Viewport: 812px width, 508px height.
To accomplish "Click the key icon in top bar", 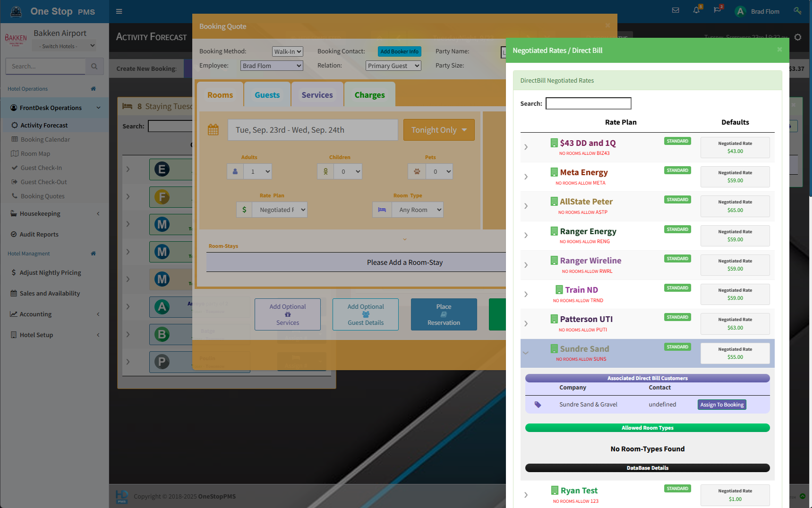I will point(797,11).
